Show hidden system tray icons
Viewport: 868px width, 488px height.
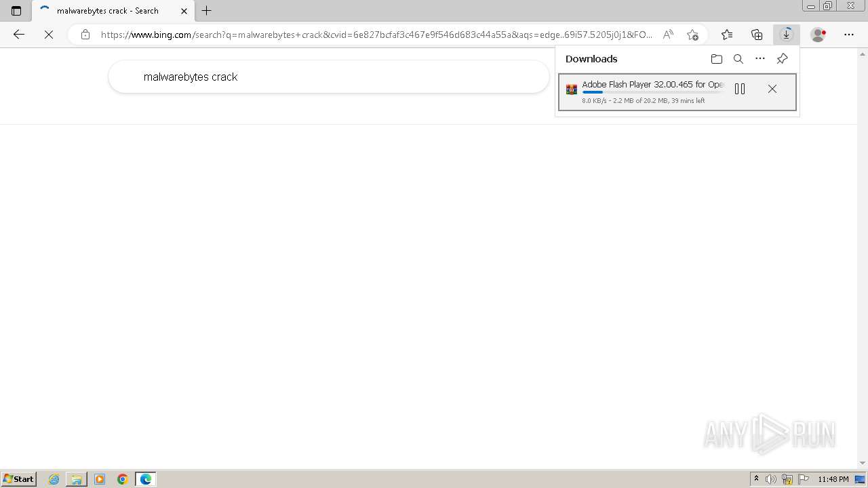(757, 479)
